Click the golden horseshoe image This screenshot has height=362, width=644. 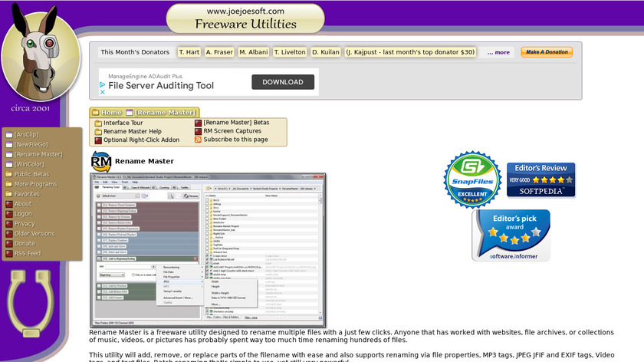[31, 303]
